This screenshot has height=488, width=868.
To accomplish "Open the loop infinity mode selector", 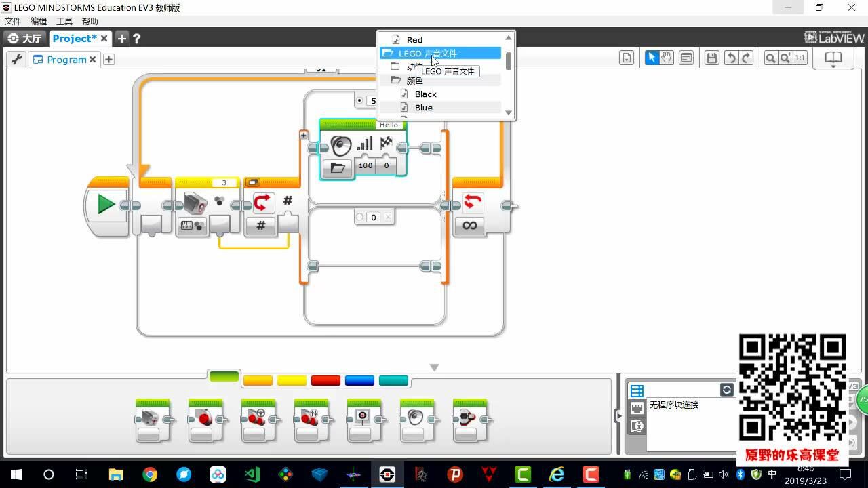I will click(x=469, y=226).
